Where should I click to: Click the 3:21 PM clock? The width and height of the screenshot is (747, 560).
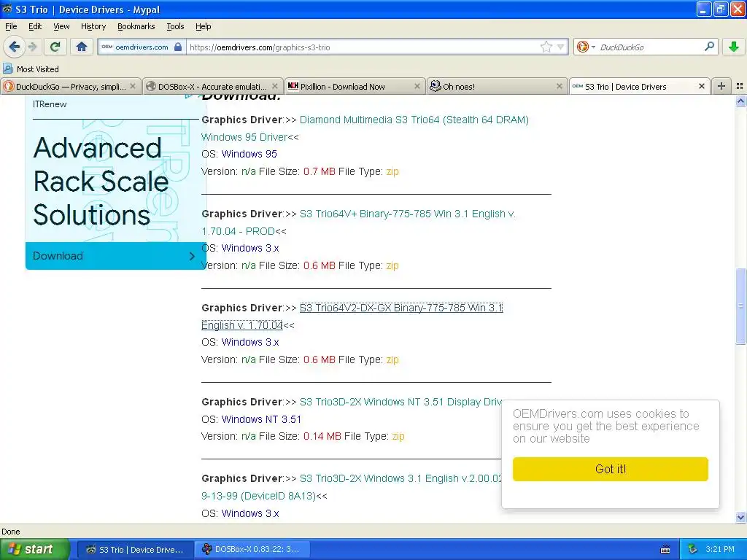coord(719,549)
